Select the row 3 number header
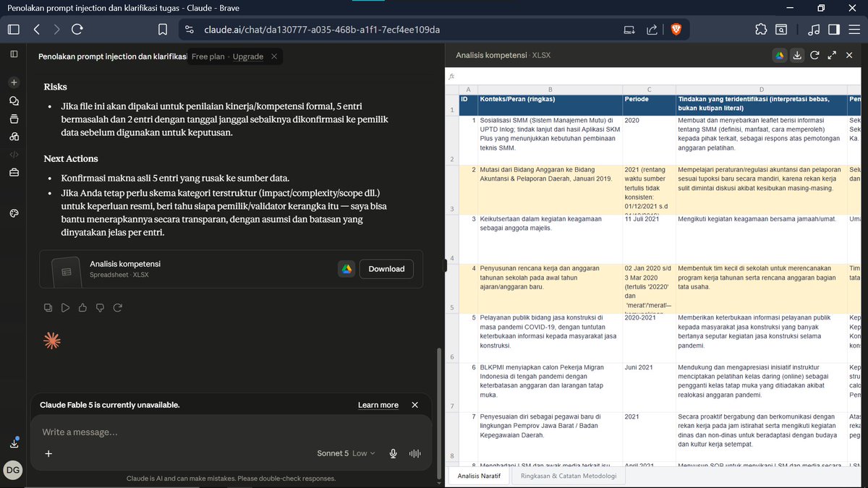Viewport: 868px width, 488px height. [x=451, y=189]
